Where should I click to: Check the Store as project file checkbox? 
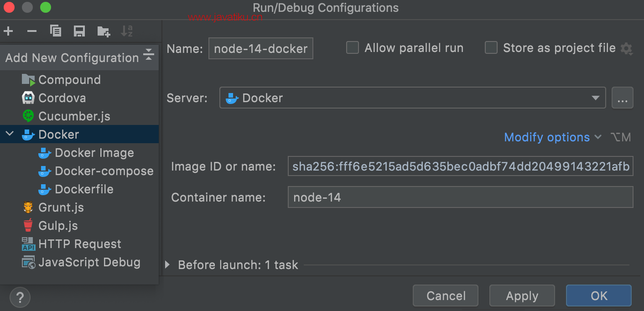pyautogui.click(x=491, y=48)
